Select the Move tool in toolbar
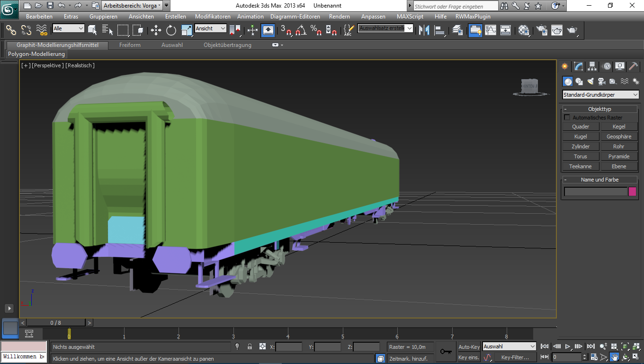The height and width of the screenshot is (364, 644). point(156,30)
